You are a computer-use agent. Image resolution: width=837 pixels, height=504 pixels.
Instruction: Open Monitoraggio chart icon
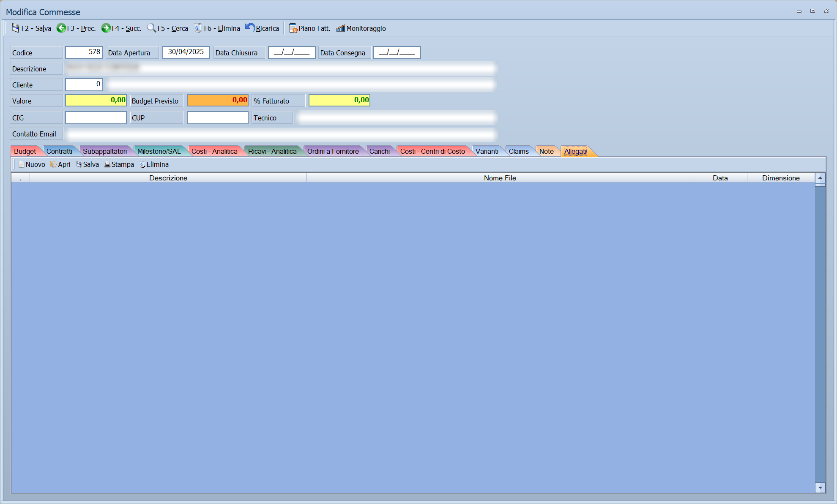[341, 28]
